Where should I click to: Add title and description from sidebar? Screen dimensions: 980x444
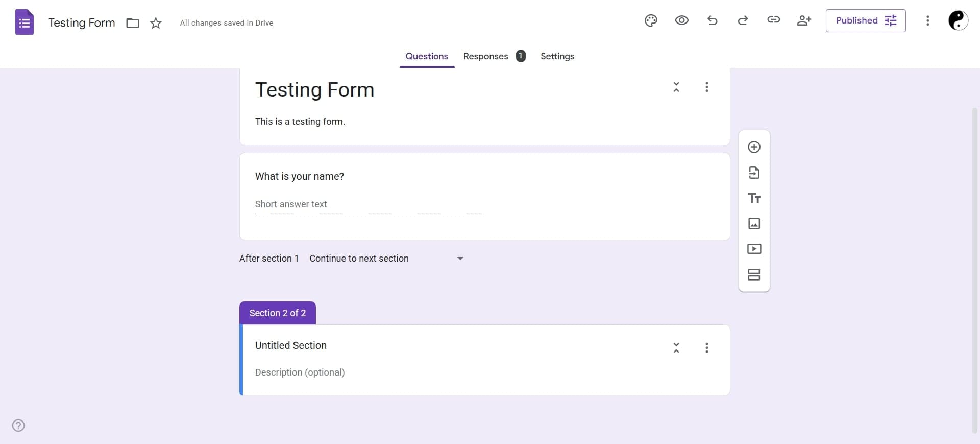[754, 198]
